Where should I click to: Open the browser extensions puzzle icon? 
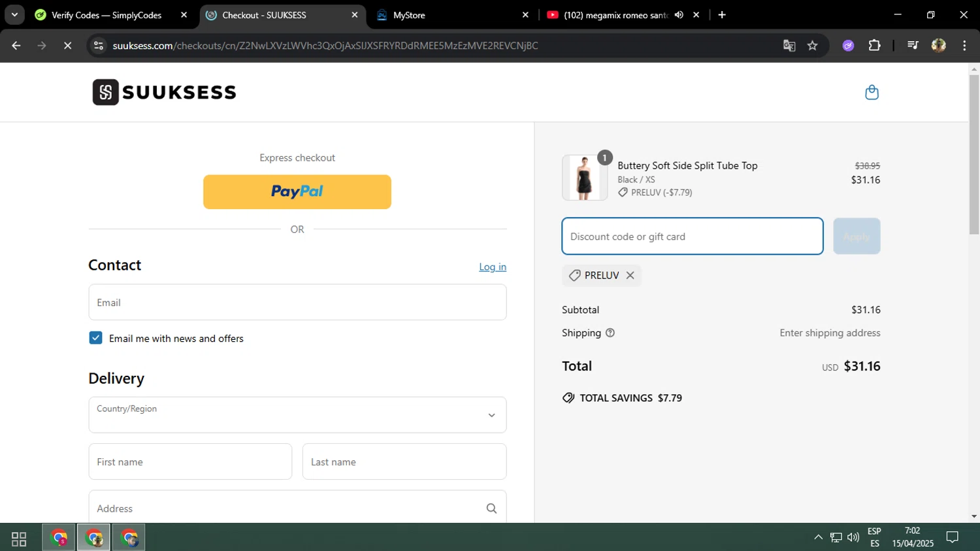coord(874,45)
